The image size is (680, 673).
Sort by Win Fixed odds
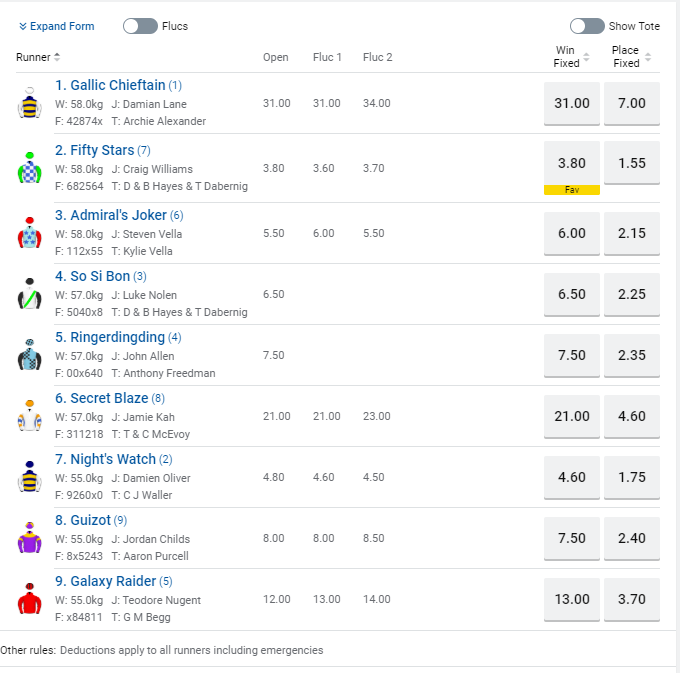tap(570, 57)
